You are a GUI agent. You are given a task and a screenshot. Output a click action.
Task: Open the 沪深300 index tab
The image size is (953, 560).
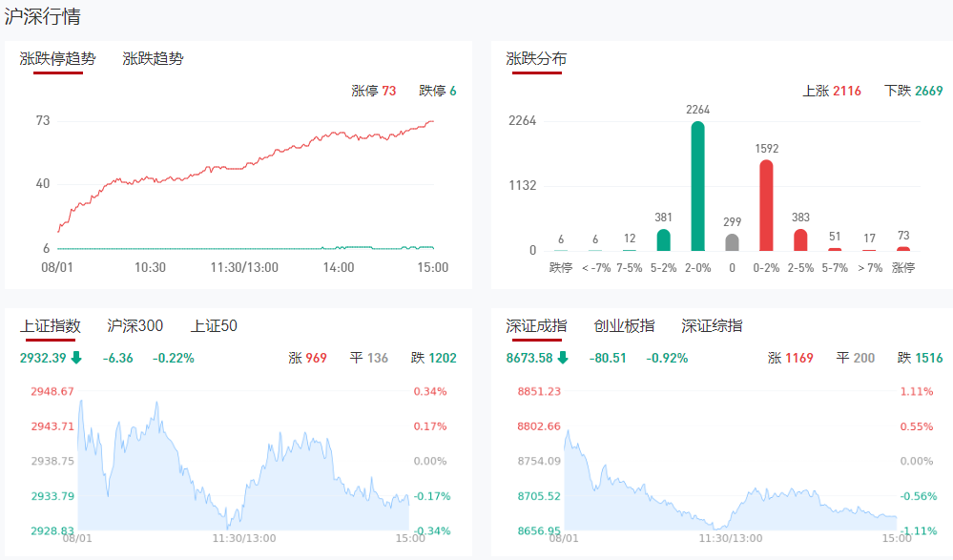click(135, 326)
